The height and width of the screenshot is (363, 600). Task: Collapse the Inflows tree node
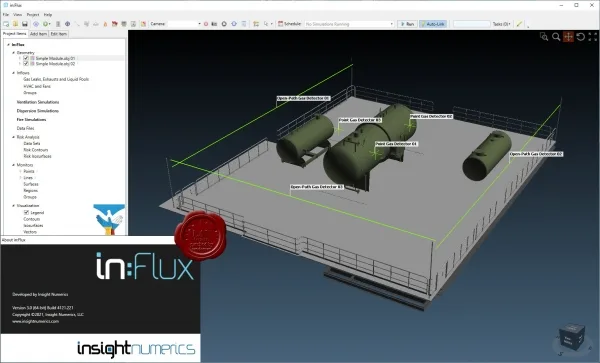(x=13, y=73)
